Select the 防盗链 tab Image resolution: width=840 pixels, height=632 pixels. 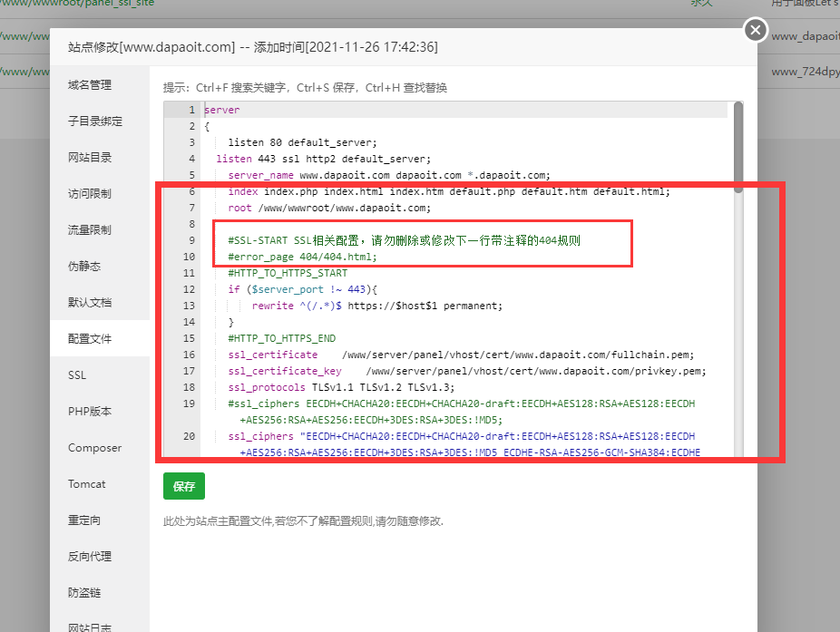coord(84,593)
